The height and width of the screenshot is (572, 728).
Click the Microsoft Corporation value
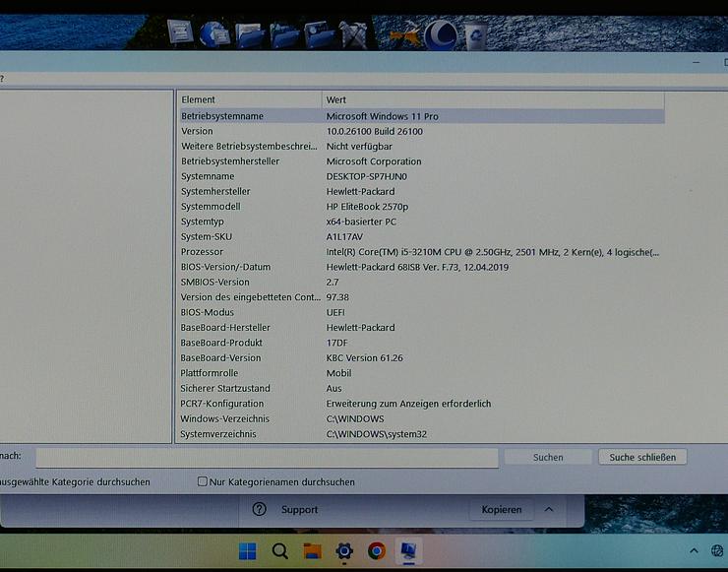374,161
